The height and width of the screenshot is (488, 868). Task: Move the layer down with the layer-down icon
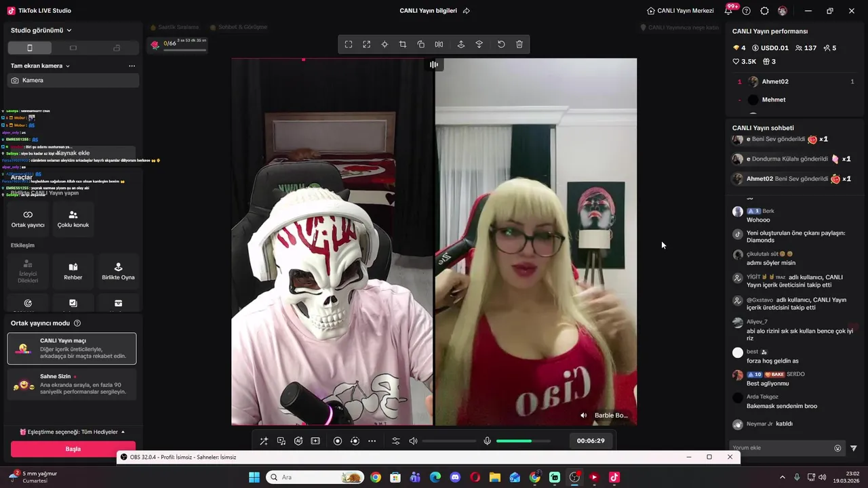(479, 44)
